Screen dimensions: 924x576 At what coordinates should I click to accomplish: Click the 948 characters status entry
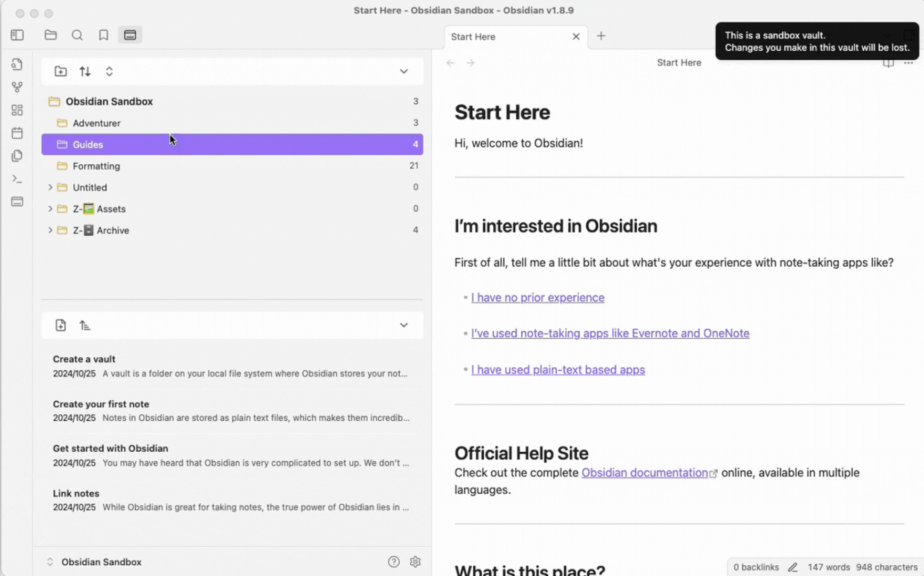[x=887, y=567]
